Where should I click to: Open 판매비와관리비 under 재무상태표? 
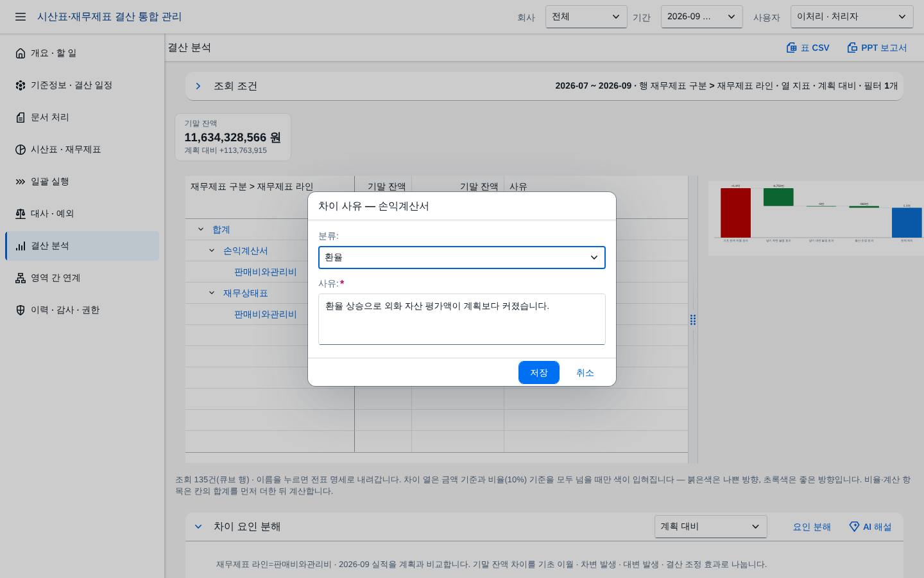(x=266, y=314)
